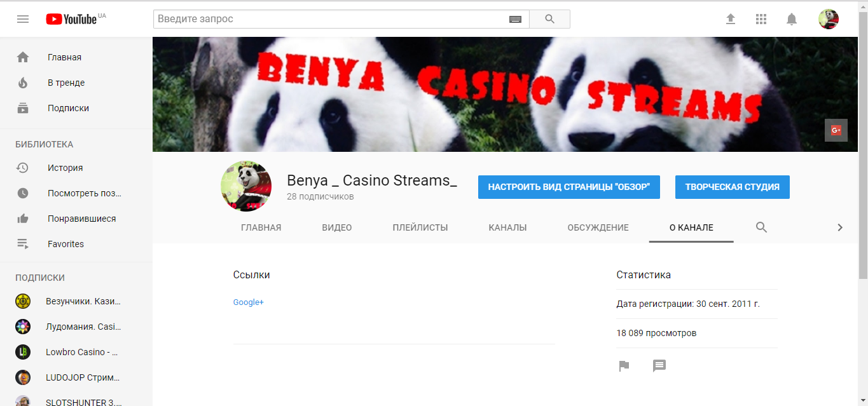868x406 pixels.
Task: Click into the search input field
Action: tap(331, 19)
